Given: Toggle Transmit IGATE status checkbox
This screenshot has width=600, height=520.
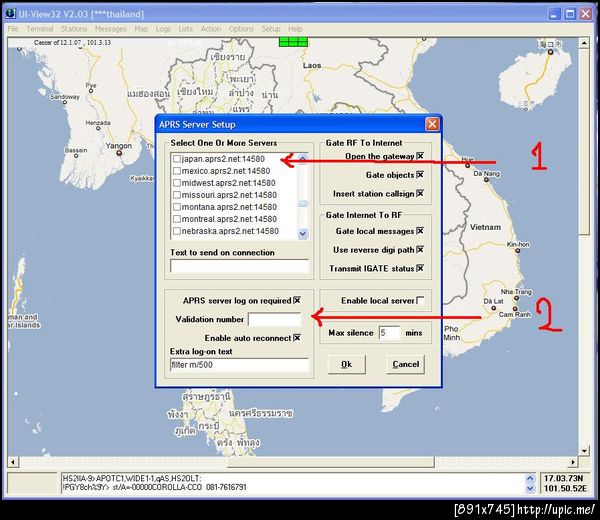Looking at the screenshot, I should (420, 268).
